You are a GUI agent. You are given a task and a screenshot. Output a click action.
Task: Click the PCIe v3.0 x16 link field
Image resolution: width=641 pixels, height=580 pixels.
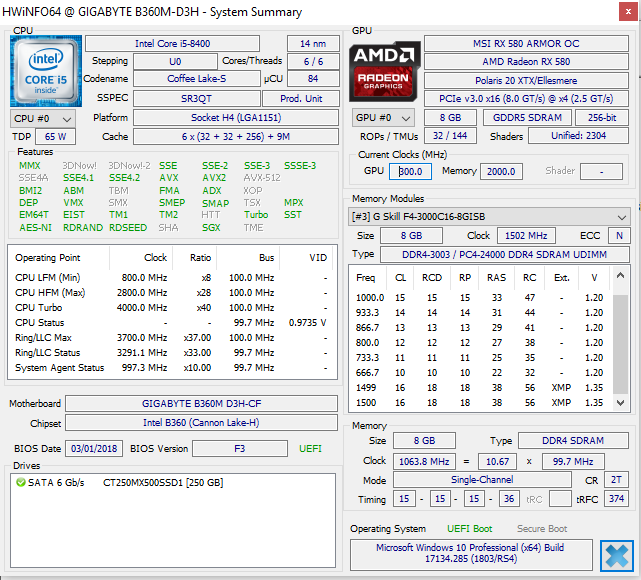tap(526, 99)
